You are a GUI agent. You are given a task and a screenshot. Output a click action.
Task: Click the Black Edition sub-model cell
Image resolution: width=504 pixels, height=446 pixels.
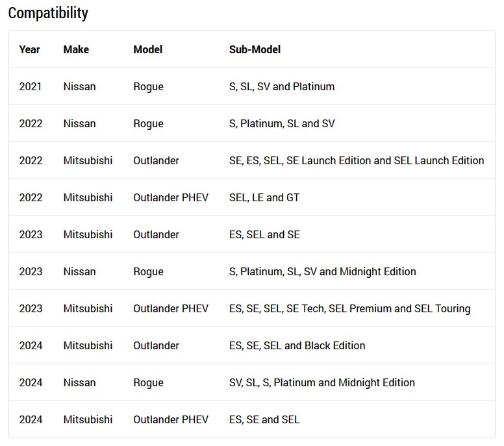pyautogui.click(x=297, y=345)
